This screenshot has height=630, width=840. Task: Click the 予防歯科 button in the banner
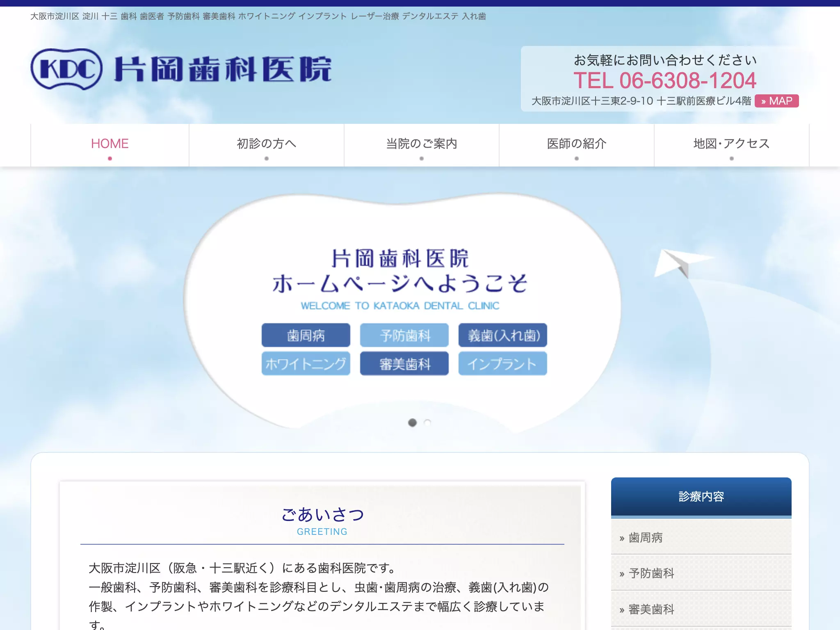tap(404, 335)
